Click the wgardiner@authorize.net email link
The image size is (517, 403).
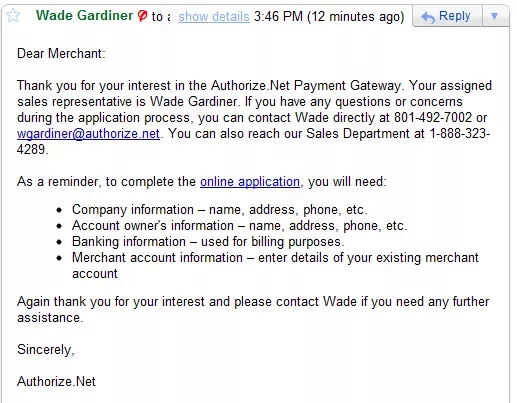[x=88, y=134]
